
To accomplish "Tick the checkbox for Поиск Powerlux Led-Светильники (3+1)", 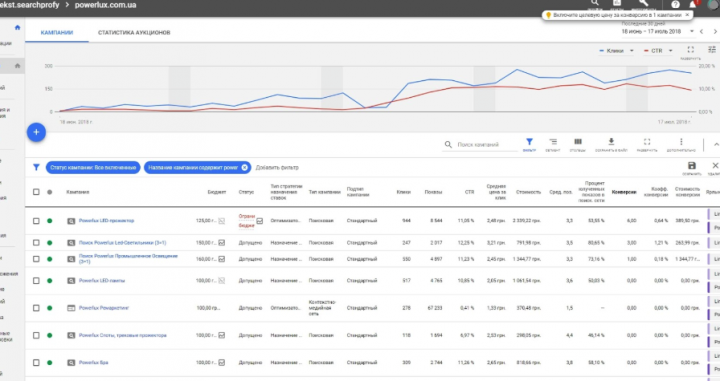I will click(x=36, y=243).
